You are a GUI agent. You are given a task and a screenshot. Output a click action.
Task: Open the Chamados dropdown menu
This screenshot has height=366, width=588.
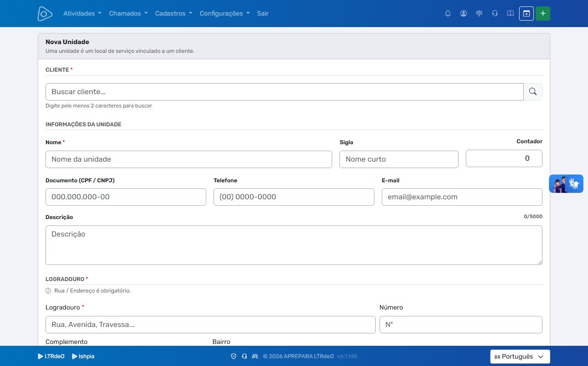tap(128, 14)
